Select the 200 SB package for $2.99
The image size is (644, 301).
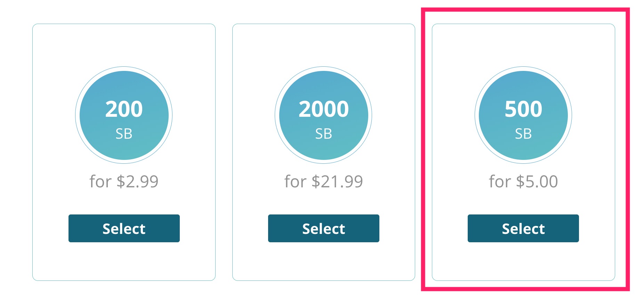pos(124,228)
